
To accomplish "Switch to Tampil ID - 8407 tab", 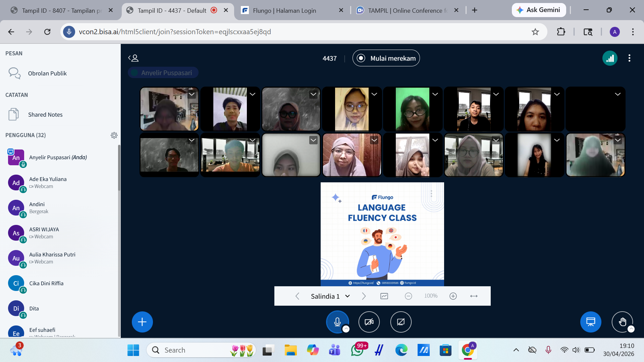I will coord(61,10).
